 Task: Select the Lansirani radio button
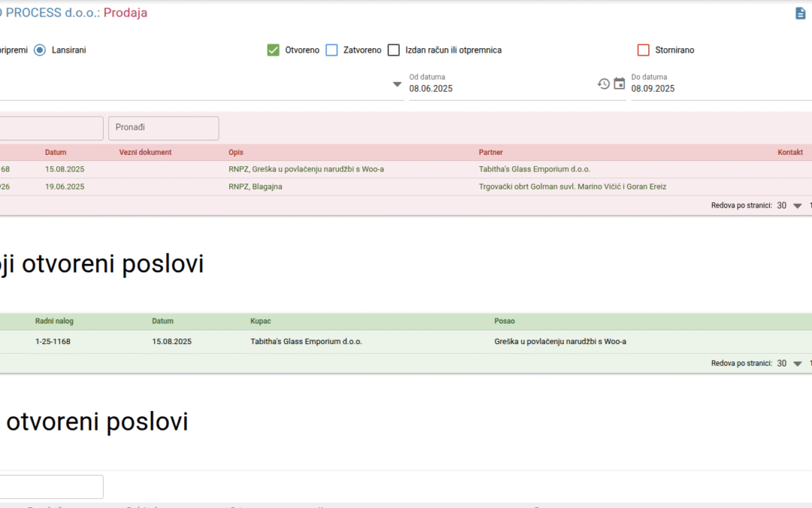40,50
